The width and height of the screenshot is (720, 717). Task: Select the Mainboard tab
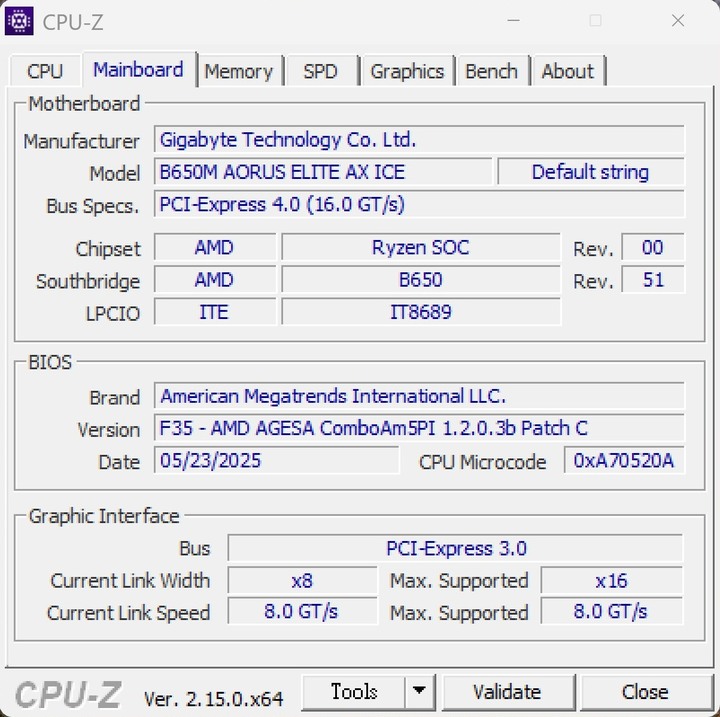pyautogui.click(x=138, y=70)
